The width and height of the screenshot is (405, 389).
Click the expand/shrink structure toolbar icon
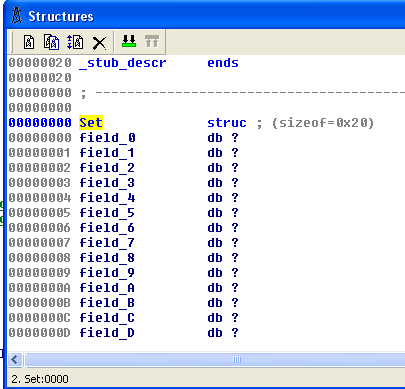click(75, 42)
